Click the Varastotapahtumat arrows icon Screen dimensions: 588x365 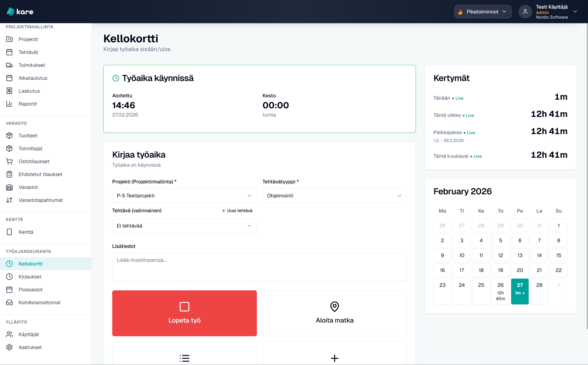(x=9, y=200)
